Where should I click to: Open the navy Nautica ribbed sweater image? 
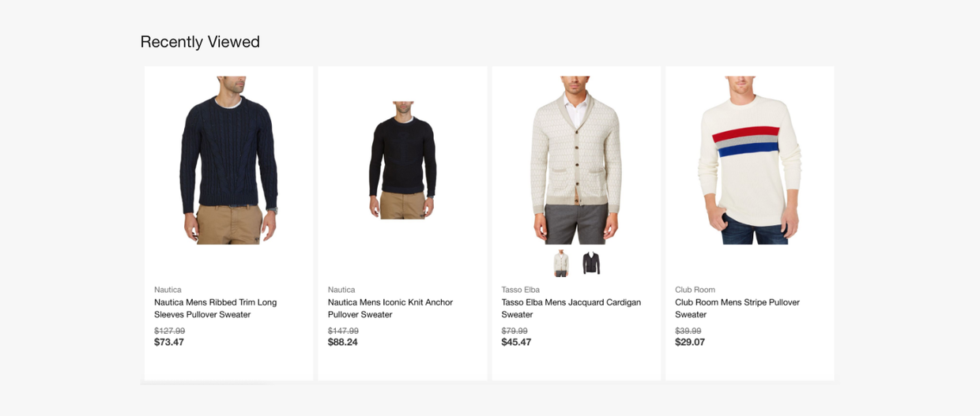228,159
